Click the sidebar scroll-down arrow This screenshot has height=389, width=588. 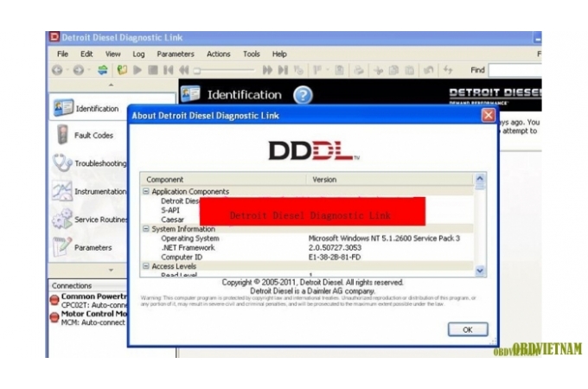tap(111, 270)
